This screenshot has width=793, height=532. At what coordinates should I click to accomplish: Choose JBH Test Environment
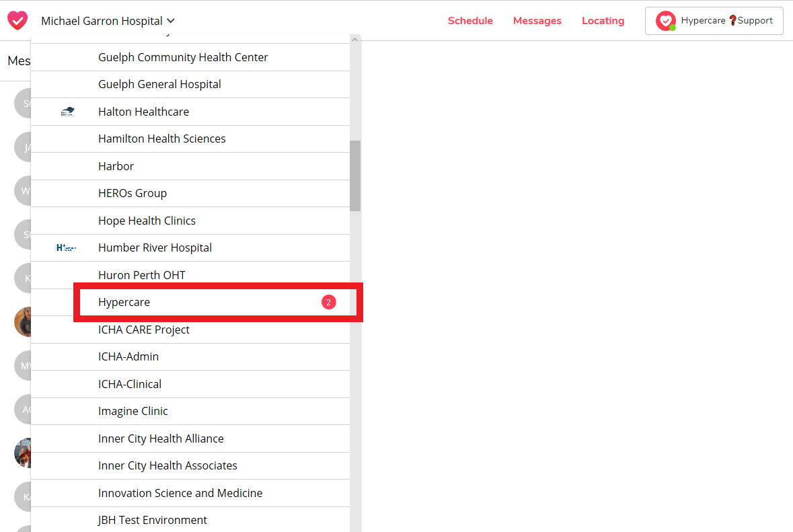pos(190,520)
